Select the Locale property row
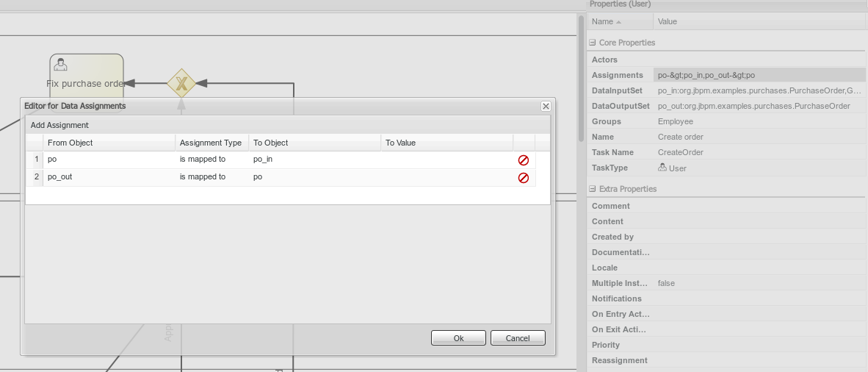The image size is (868, 372). (x=726, y=268)
